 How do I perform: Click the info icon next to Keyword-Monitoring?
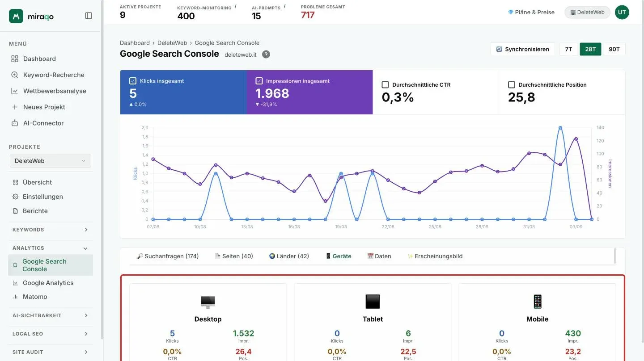pyautogui.click(x=236, y=7)
